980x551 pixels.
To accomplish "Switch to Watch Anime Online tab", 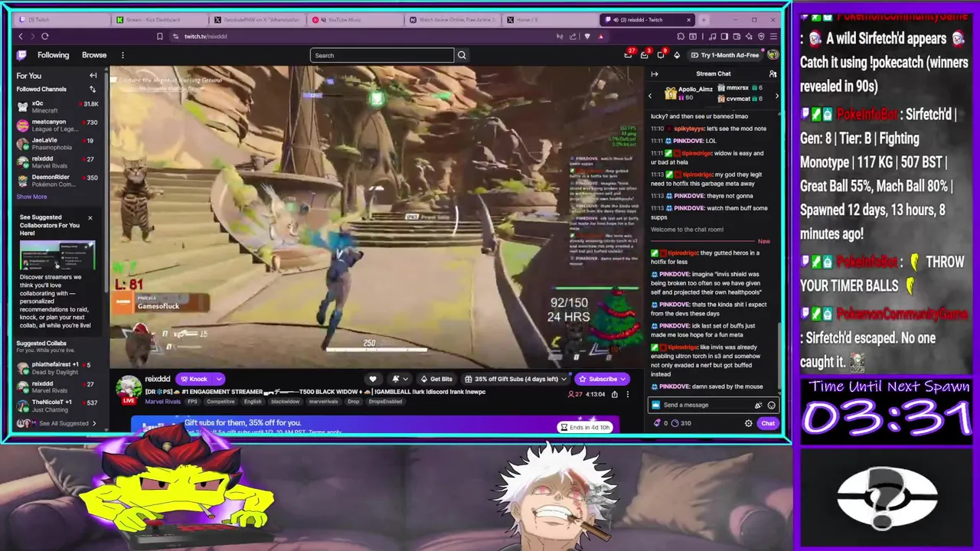I will [452, 20].
